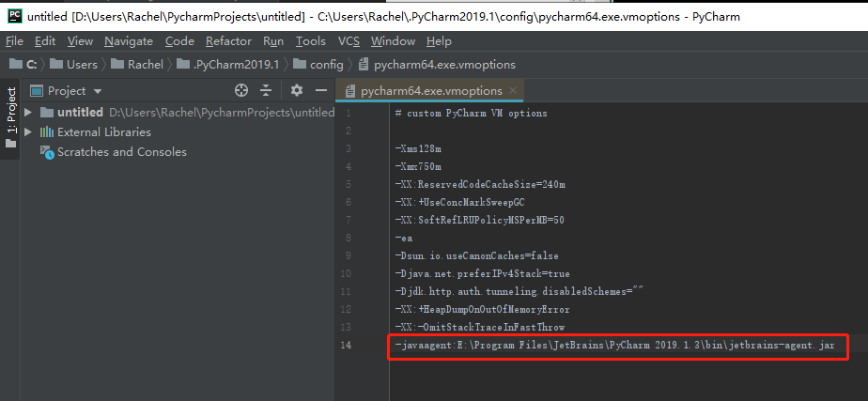Click the Collapse All icon in Project panel

266,91
